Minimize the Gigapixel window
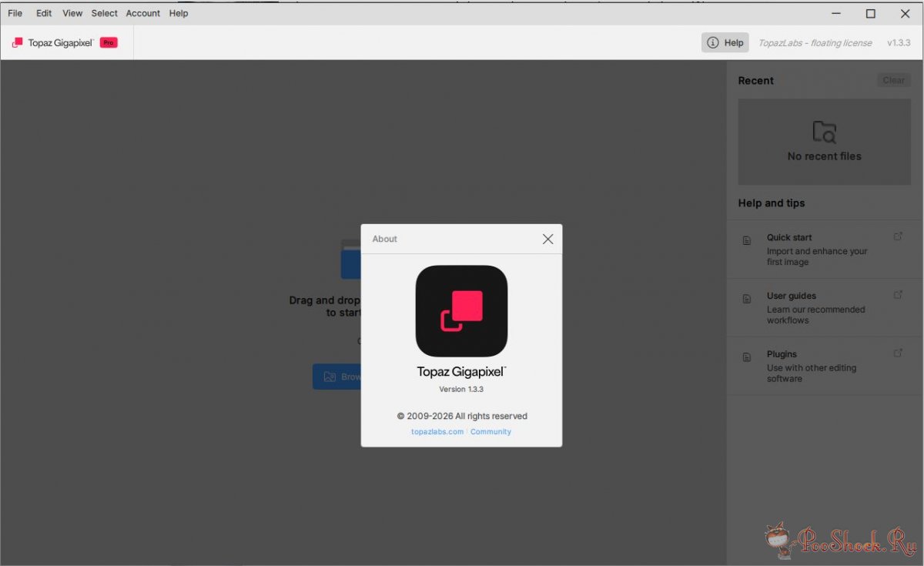 coord(835,13)
